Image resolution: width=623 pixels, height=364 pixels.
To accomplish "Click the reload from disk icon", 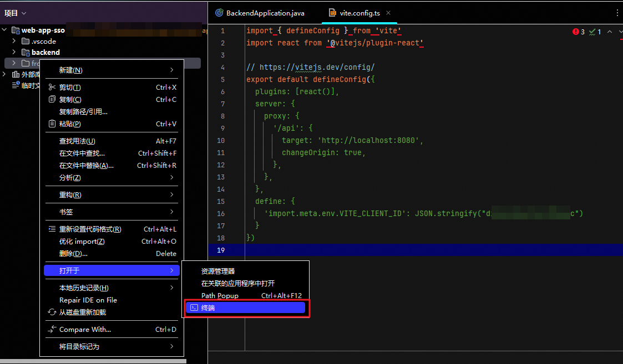I will [52, 312].
